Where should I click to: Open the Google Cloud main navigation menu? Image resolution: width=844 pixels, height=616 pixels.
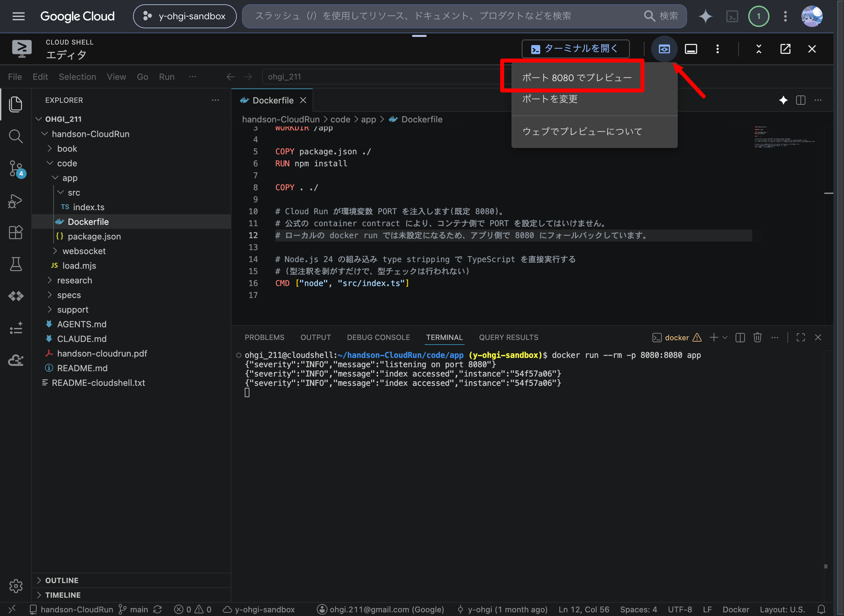(x=19, y=16)
